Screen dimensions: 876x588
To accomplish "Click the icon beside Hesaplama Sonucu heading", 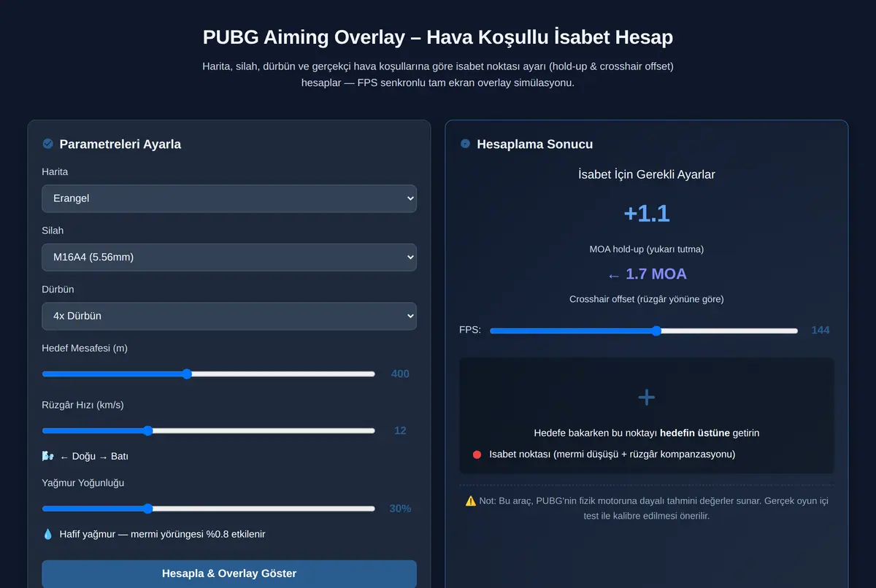I will 466,144.
